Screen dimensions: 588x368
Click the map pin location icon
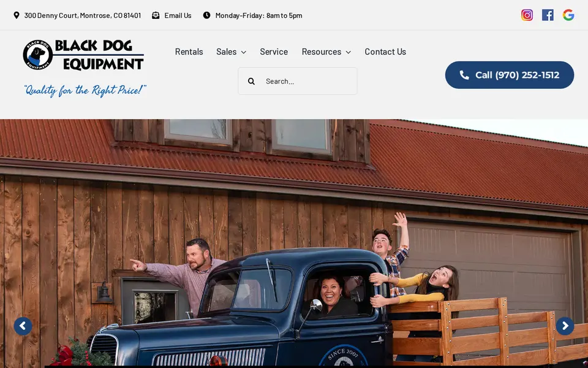(16, 15)
